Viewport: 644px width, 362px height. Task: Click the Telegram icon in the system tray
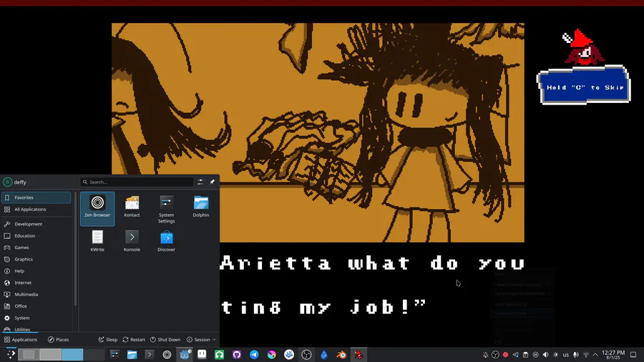click(x=515, y=355)
